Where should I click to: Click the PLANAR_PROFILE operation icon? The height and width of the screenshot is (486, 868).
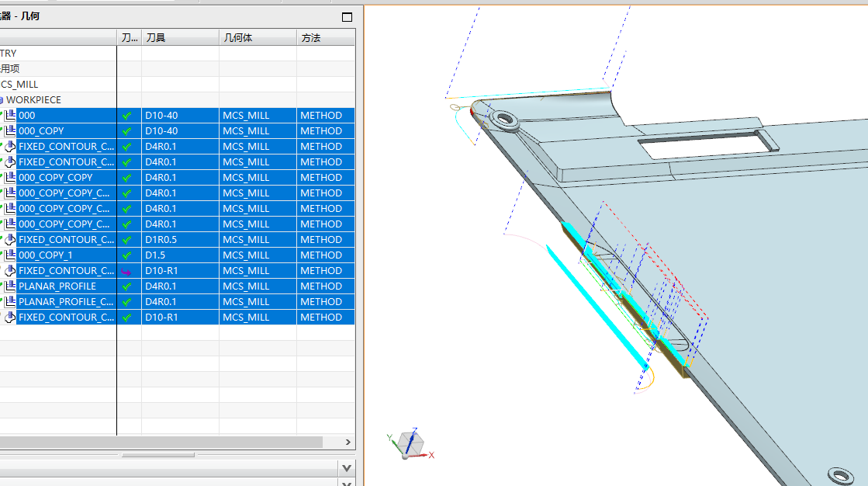coord(10,286)
